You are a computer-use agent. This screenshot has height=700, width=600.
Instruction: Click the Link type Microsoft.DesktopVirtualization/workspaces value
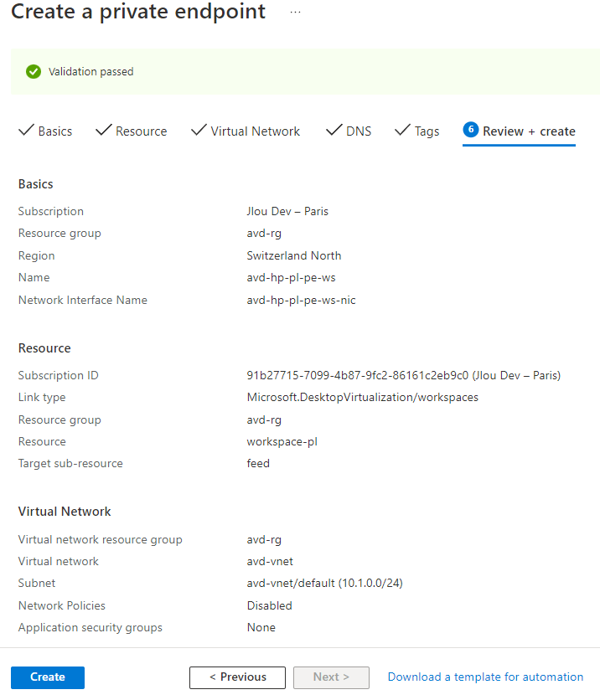click(362, 398)
